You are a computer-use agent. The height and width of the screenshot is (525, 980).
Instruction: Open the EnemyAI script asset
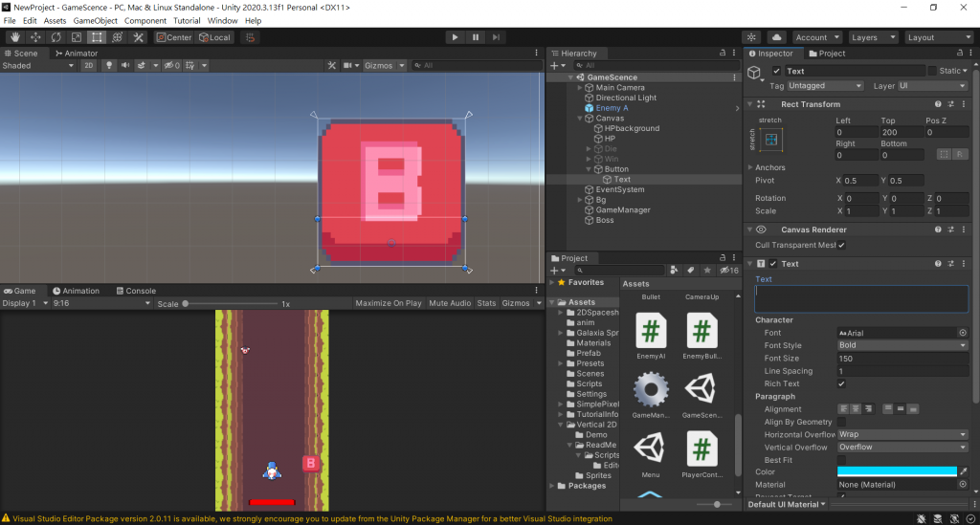coord(651,332)
